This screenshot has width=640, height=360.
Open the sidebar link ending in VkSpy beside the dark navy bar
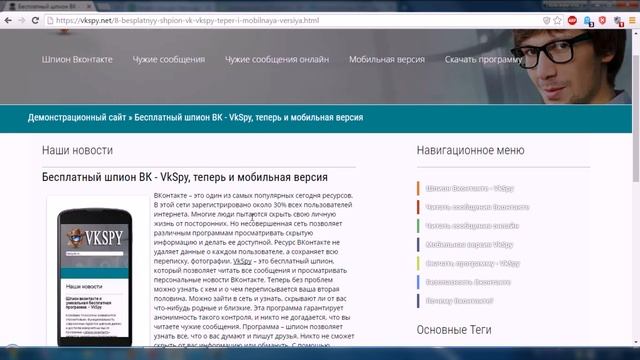(x=469, y=244)
